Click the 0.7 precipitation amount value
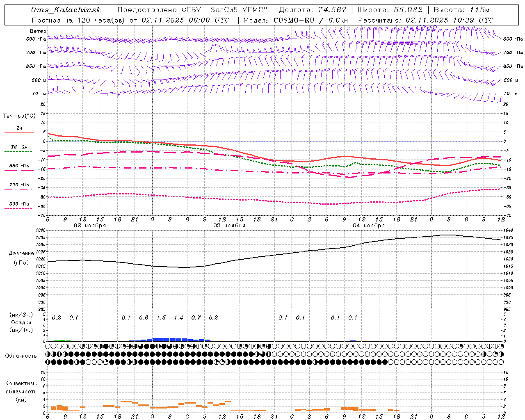The height and width of the screenshot is (420, 525). coord(196,317)
